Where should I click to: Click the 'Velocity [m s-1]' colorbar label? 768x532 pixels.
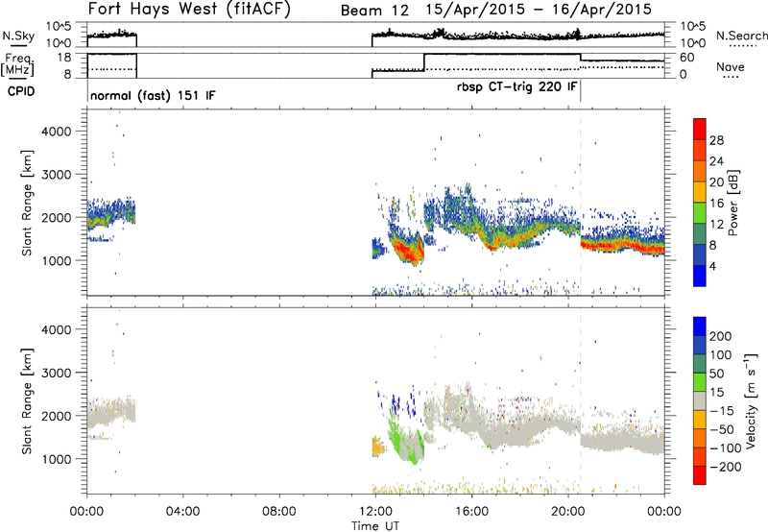751,400
